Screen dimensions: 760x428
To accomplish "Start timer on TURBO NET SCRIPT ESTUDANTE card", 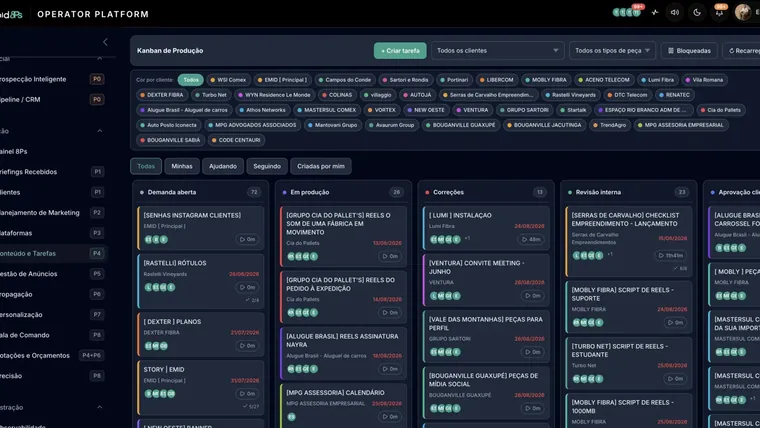I will coord(675,379).
